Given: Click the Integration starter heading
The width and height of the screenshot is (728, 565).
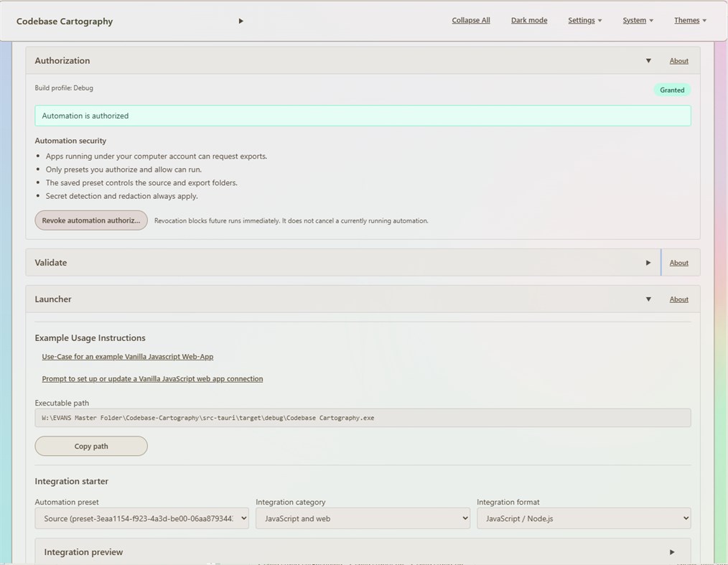Looking at the screenshot, I should click(x=72, y=482).
